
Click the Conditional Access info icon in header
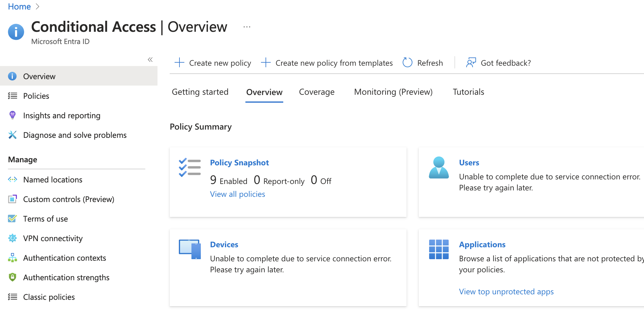16,32
